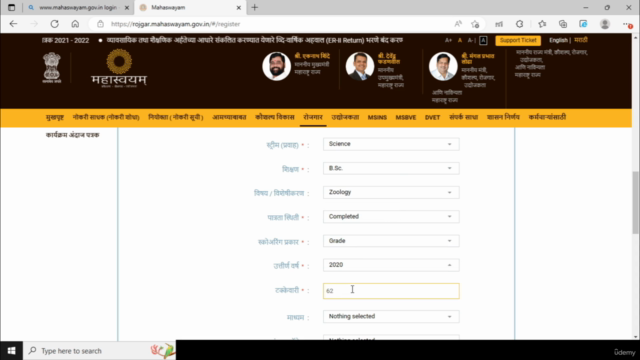Open browser settings and more menu

click(x=627, y=24)
